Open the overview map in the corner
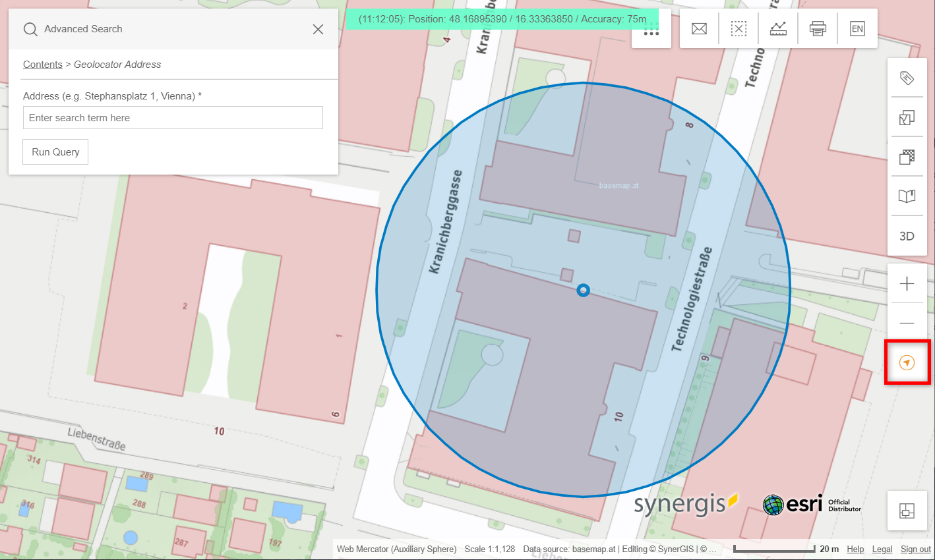The width and height of the screenshot is (935, 560). click(x=907, y=511)
